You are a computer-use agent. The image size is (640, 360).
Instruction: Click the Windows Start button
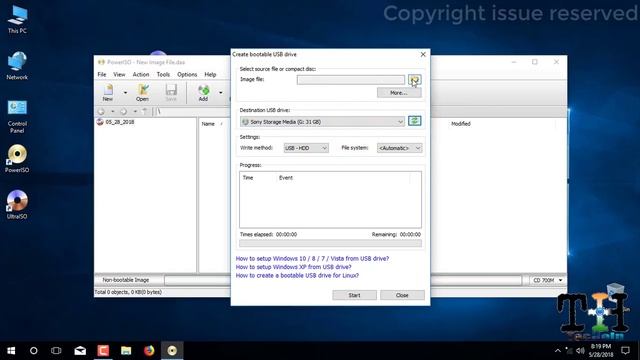(x=11, y=351)
